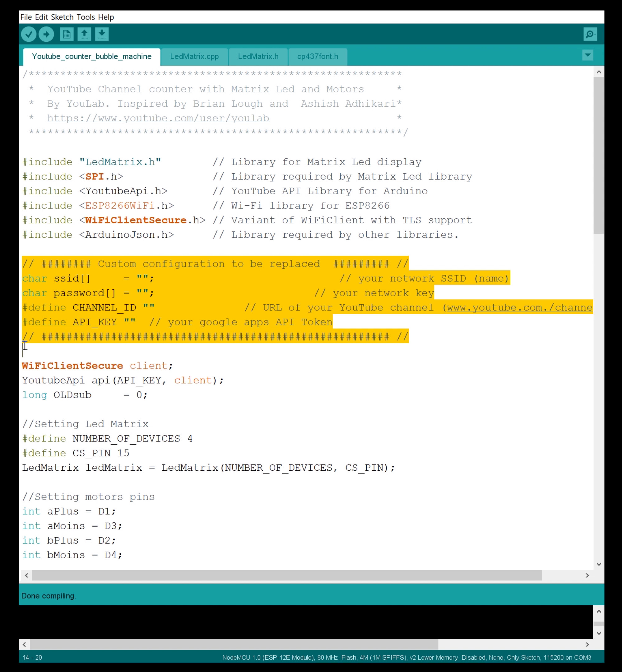
Task: Open the File menu
Action: click(x=26, y=16)
